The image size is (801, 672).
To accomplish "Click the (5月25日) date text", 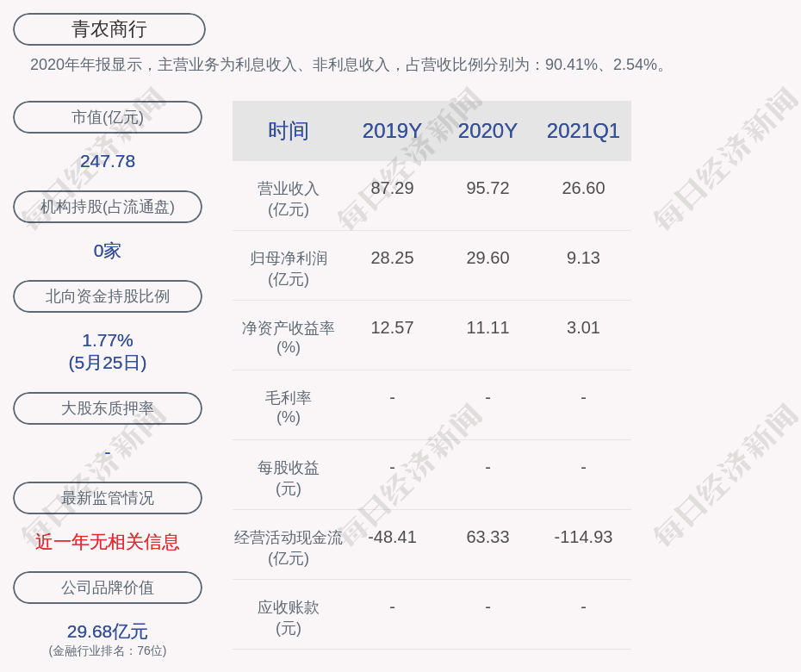I will click(x=108, y=363).
